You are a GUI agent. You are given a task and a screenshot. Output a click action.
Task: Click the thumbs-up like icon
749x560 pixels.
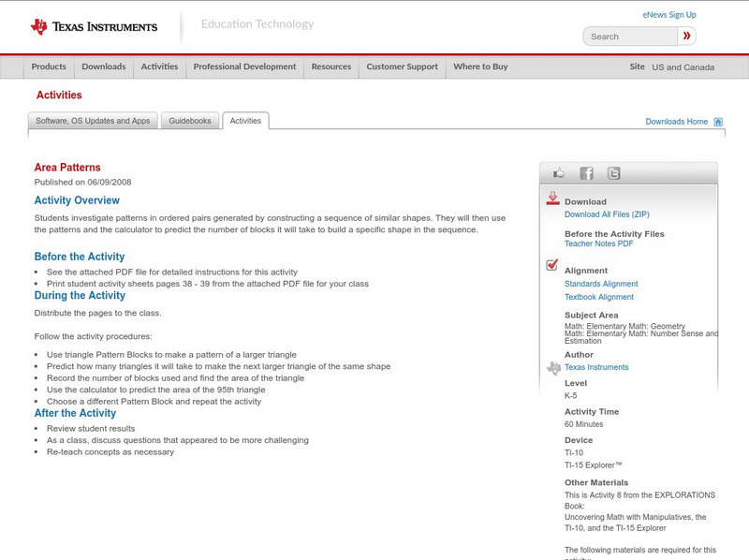(x=559, y=173)
